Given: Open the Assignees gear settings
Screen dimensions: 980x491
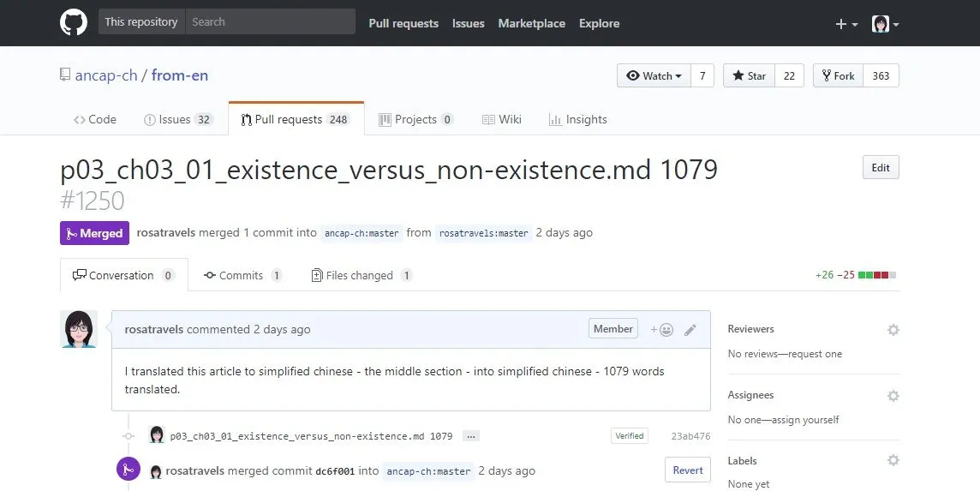Looking at the screenshot, I should [893, 396].
